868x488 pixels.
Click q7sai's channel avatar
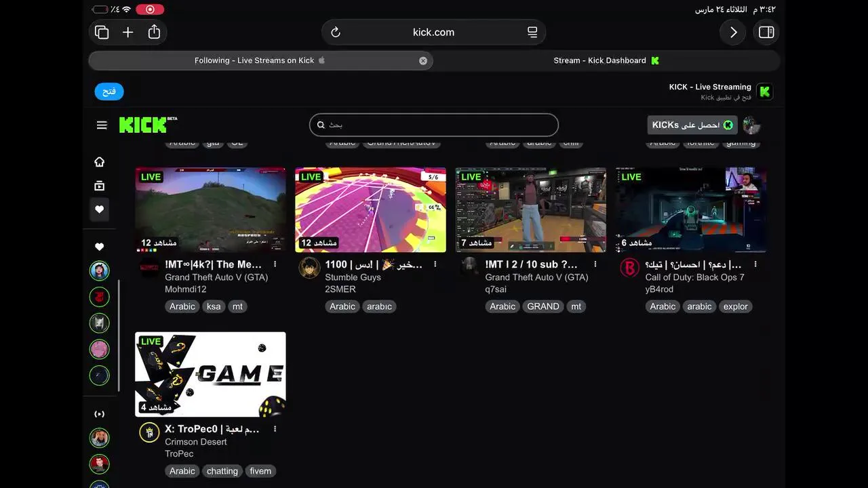[469, 268]
